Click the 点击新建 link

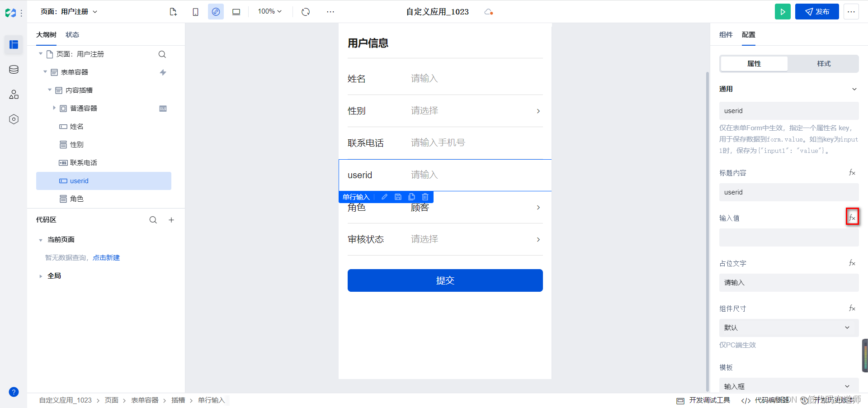106,258
